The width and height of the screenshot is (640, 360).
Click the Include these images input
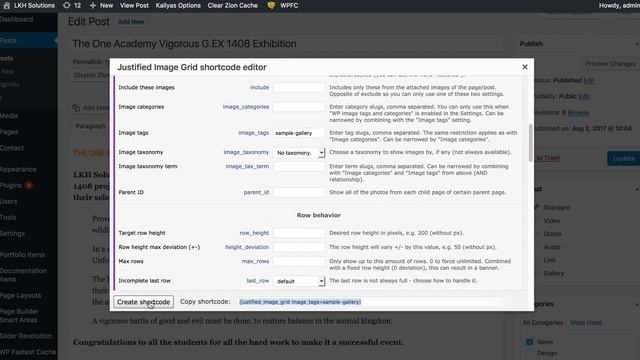299,87
